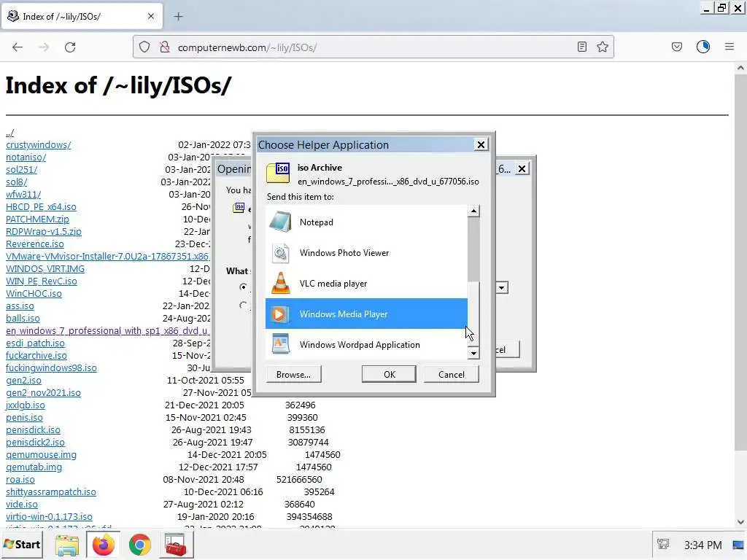Download vide.iso
The width and height of the screenshot is (747, 560).
(21, 504)
